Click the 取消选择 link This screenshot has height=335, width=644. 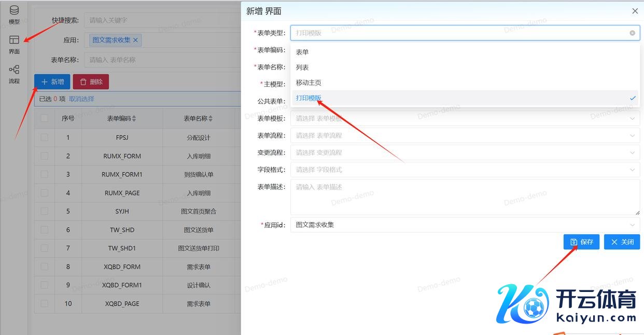pyautogui.click(x=81, y=99)
